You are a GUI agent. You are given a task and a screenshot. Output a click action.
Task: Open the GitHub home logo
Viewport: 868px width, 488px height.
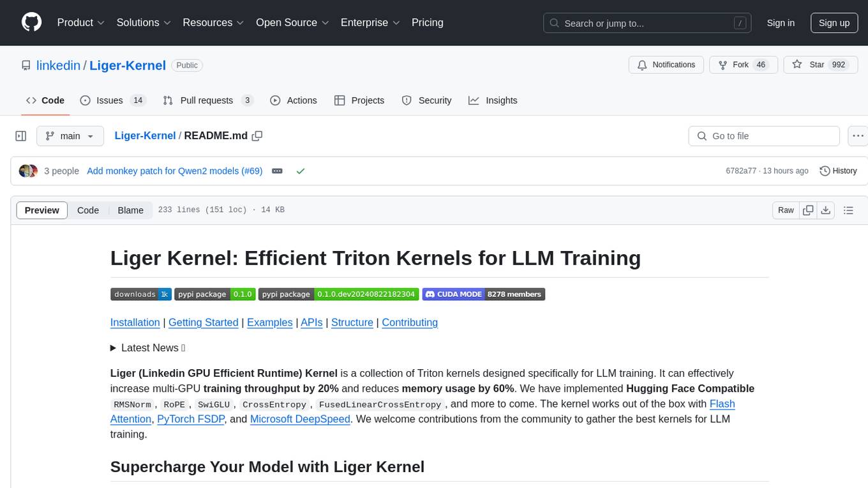31,22
